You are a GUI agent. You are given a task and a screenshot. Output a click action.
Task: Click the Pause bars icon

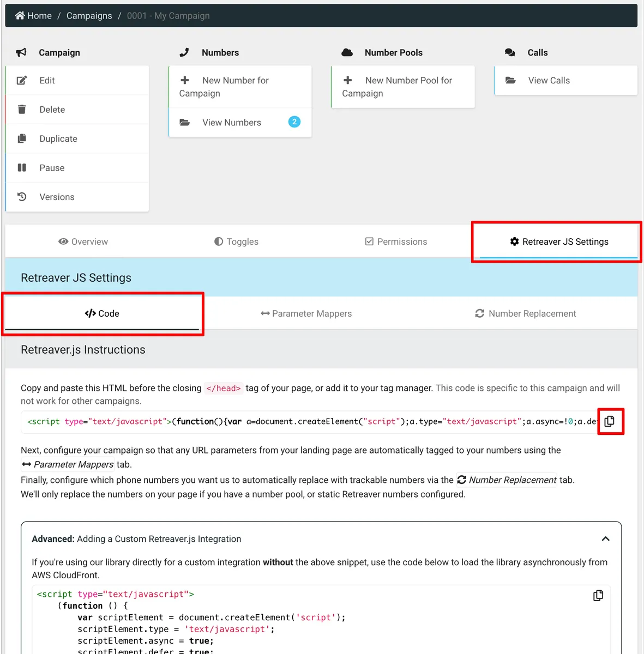[22, 168]
